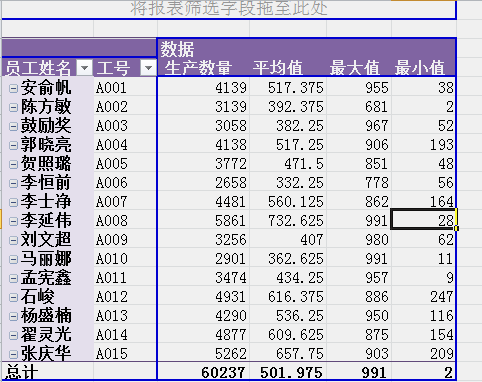Screen dimensions: 482x382
Task: Collapse the 张庆华 row group
Action: (x=13, y=354)
